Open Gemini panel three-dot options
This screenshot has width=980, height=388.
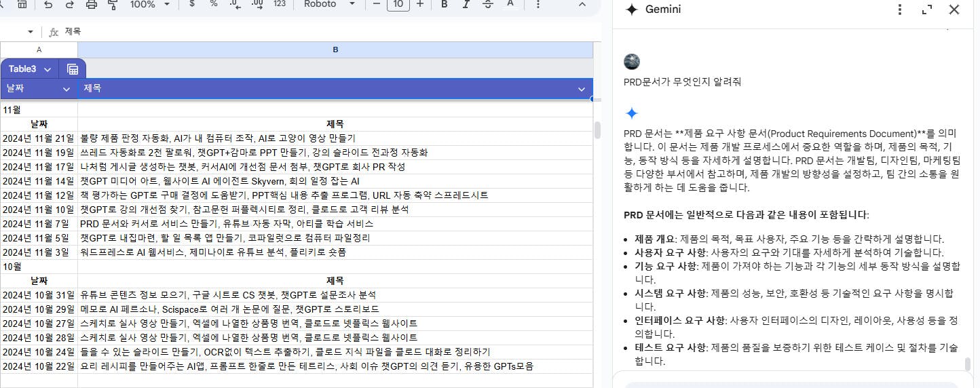900,9
